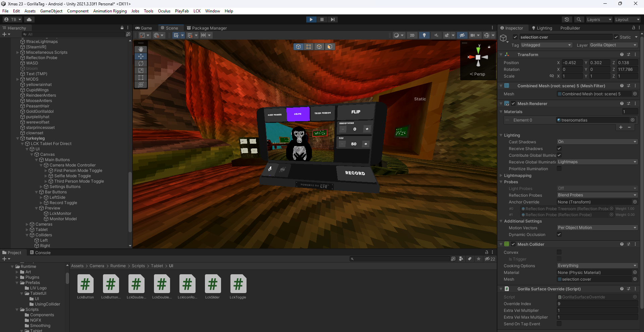Switch to the Game tab
Screen dimensions: 644x332
(x=144, y=28)
